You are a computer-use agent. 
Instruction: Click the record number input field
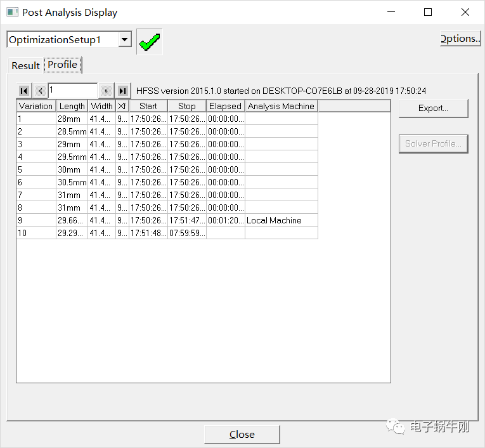72,90
